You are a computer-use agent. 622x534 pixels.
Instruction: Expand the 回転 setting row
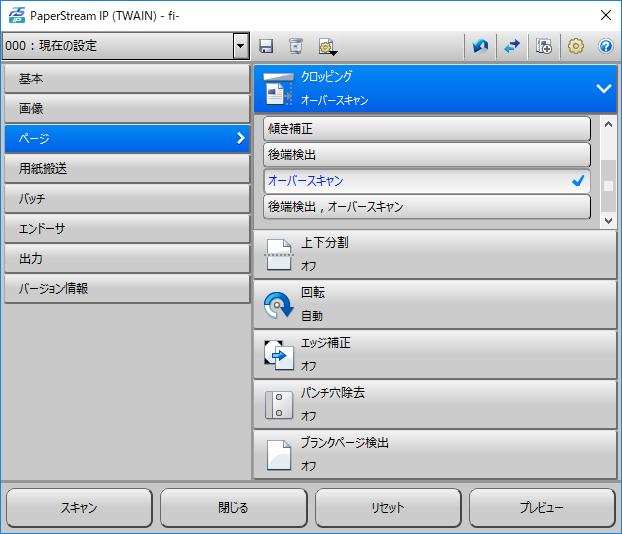click(x=435, y=305)
